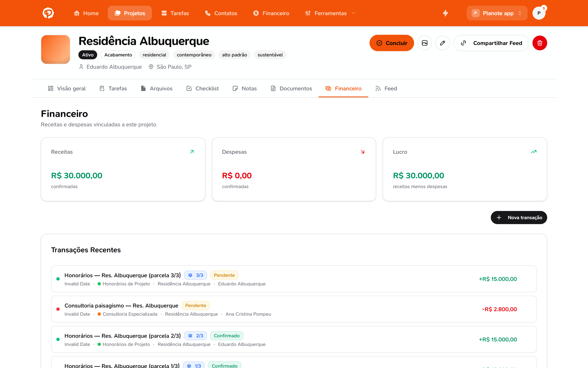The height and width of the screenshot is (368, 588).
Task: Switch to the Visão geral tab
Action: click(67, 88)
